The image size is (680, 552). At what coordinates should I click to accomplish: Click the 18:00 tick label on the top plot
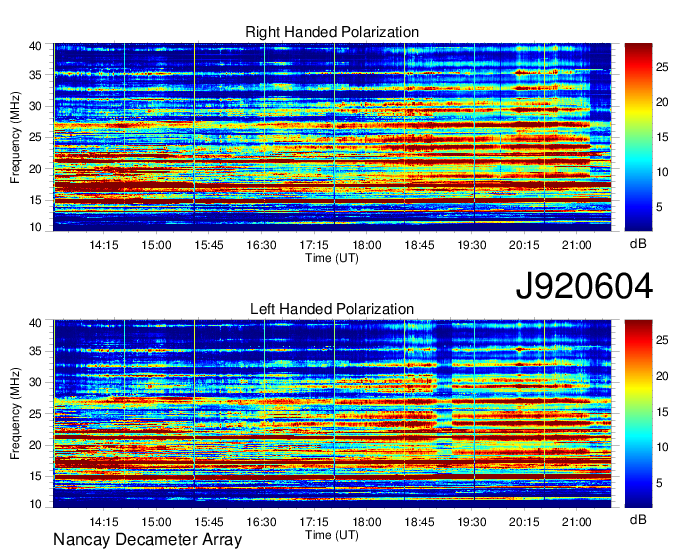click(x=366, y=245)
